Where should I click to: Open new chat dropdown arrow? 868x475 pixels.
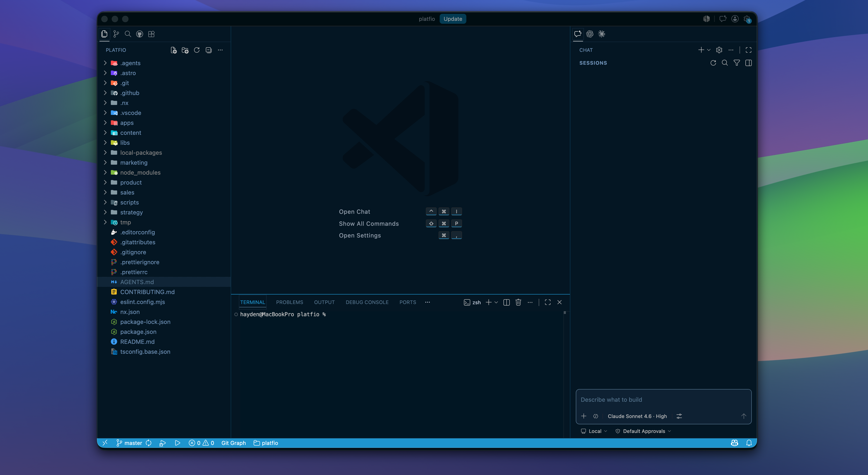[709, 50]
